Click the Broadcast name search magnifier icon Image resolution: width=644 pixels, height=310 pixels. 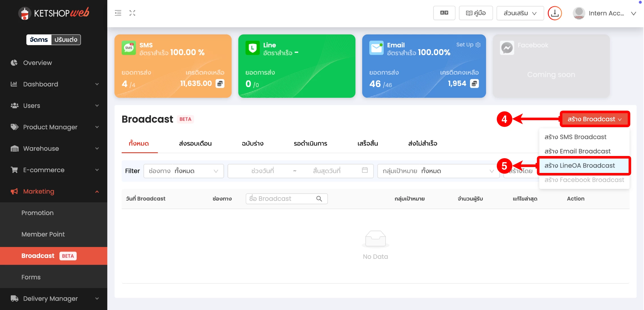319,199
